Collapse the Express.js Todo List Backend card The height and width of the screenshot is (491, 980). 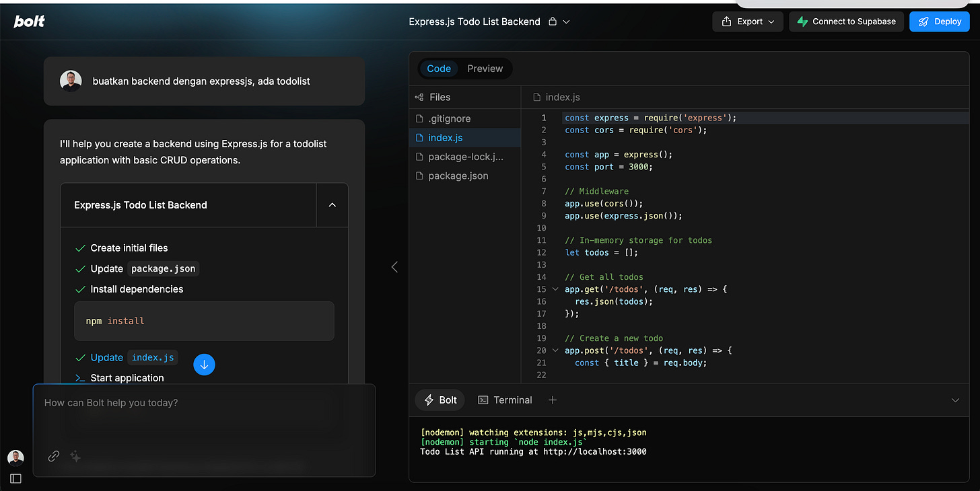(x=332, y=205)
